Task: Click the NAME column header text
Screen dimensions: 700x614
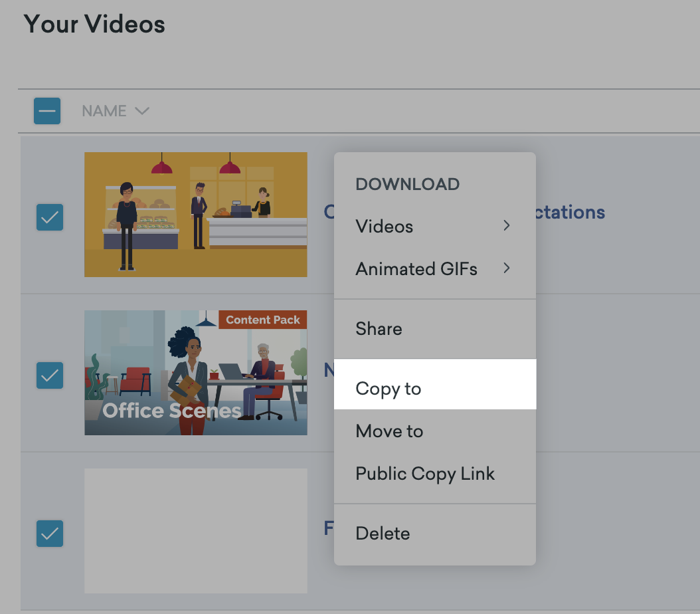Action: (104, 111)
